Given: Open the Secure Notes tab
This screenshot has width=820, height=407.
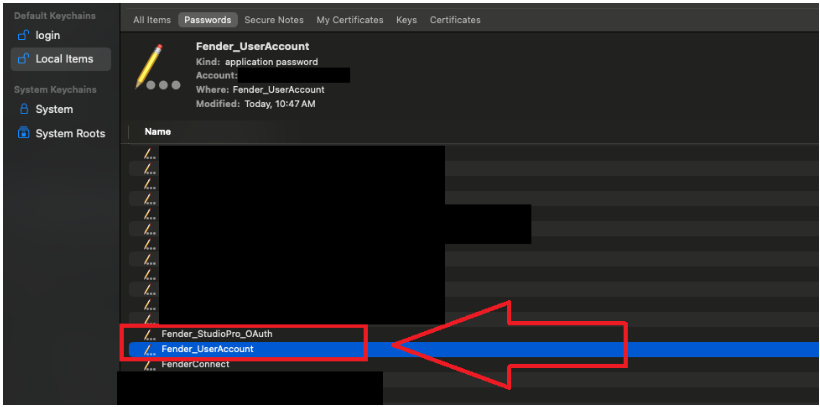Looking at the screenshot, I should [274, 20].
